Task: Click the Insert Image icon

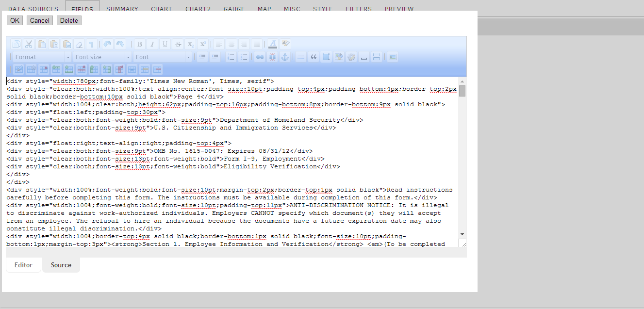Action: point(393,57)
